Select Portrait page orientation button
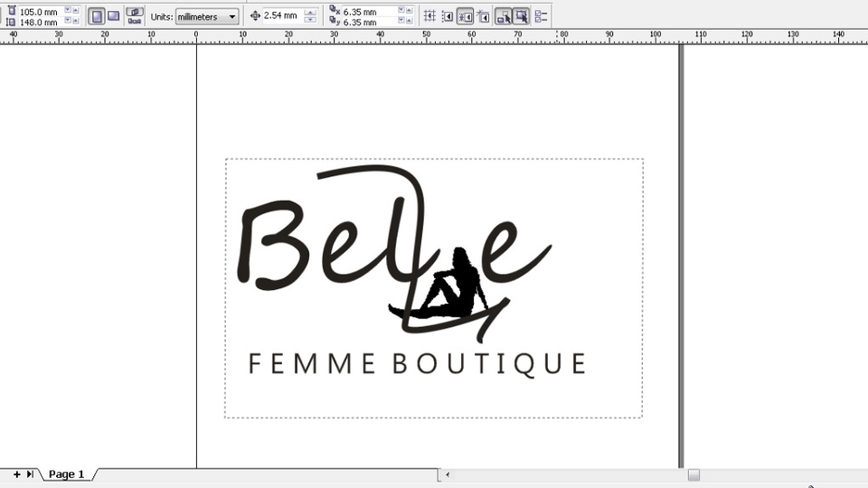Image resolution: width=868 pixels, height=488 pixels. coord(97,16)
